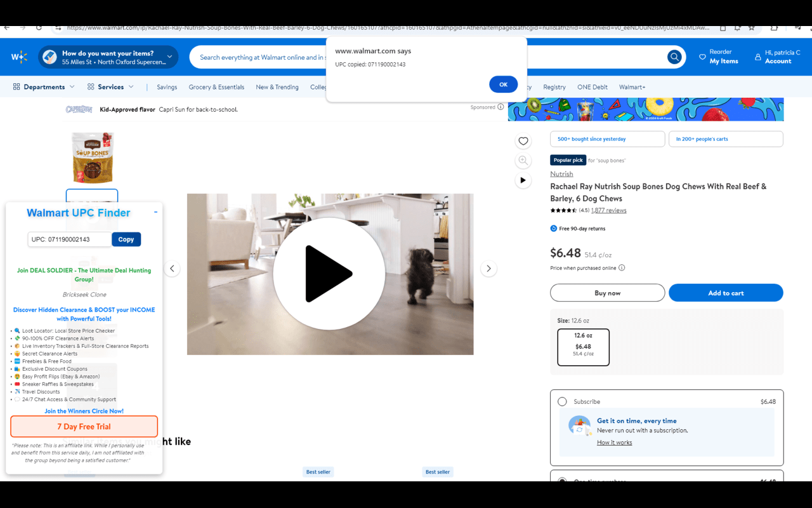The image size is (812, 508).
Task: Open Grocery & Essentials nav link
Action: tap(216, 87)
